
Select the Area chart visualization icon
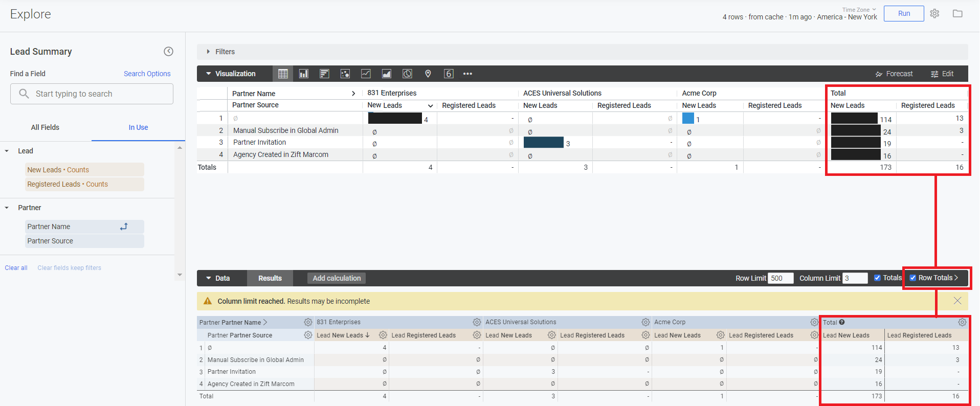point(387,74)
